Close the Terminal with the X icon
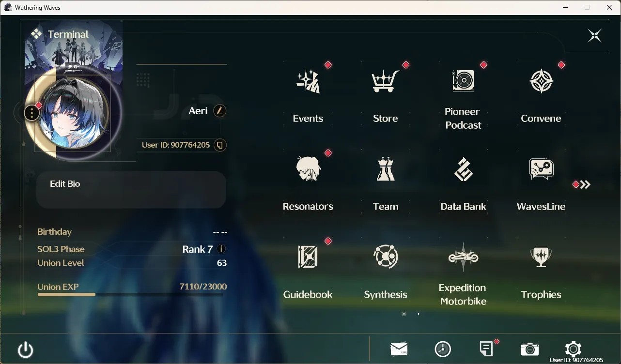This screenshot has width=621, height=364. pos(594,35)
